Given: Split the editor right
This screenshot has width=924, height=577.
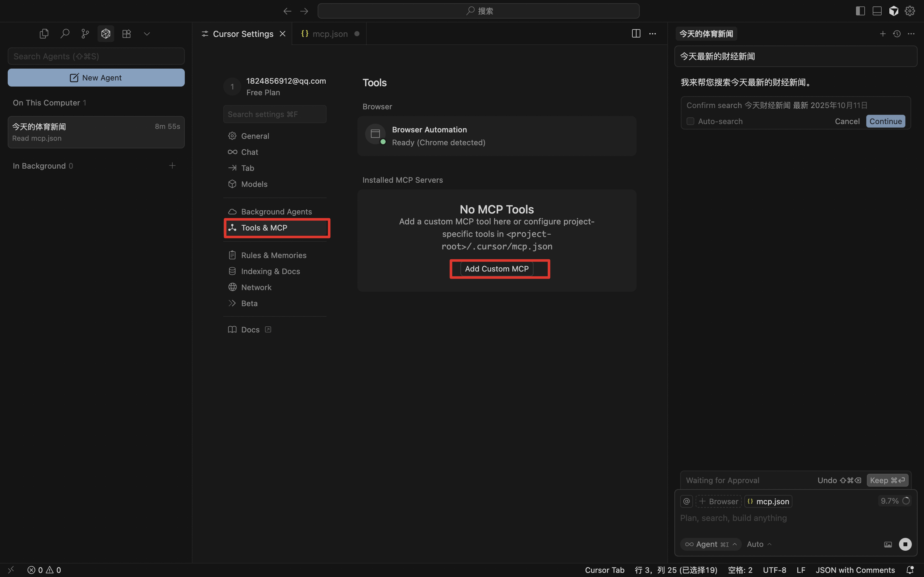Looking at the screenshot, I should [x=636, y=34].
